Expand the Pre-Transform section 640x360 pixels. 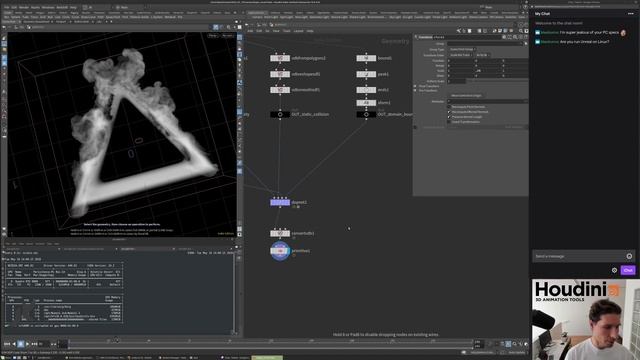(x=416, y=91)
